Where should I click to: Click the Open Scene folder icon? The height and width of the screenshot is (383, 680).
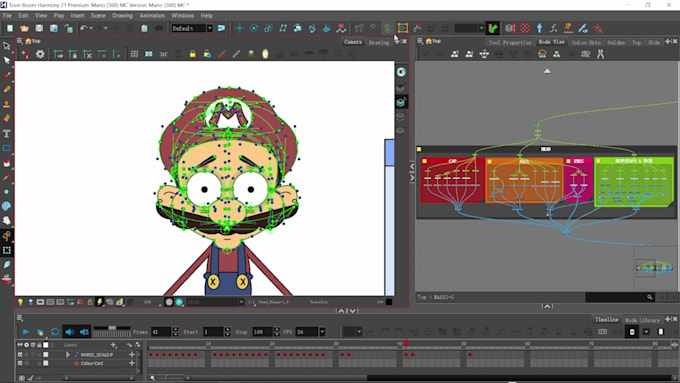[24, 29]
